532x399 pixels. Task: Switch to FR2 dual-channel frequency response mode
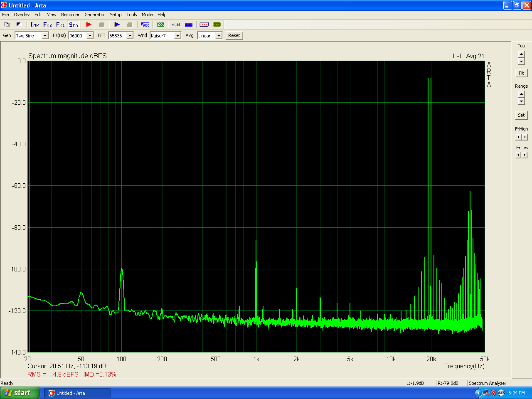tap(47, 25)
